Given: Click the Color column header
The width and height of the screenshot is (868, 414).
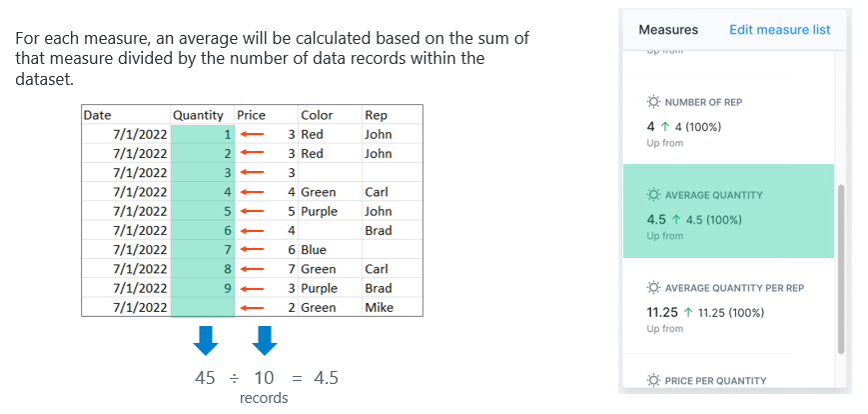Looking at the screenshot, I should [317, 115].
